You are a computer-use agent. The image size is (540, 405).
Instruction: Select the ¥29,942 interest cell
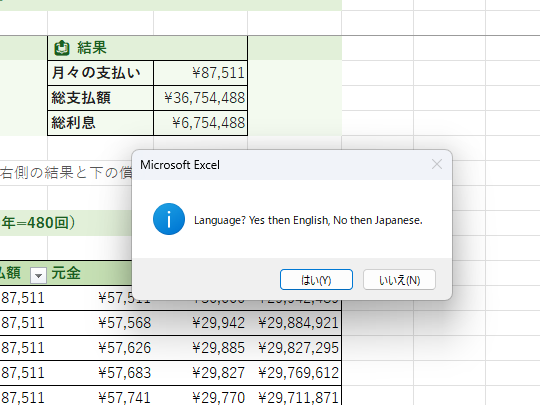pyautogui.click(x=200, y=323)
